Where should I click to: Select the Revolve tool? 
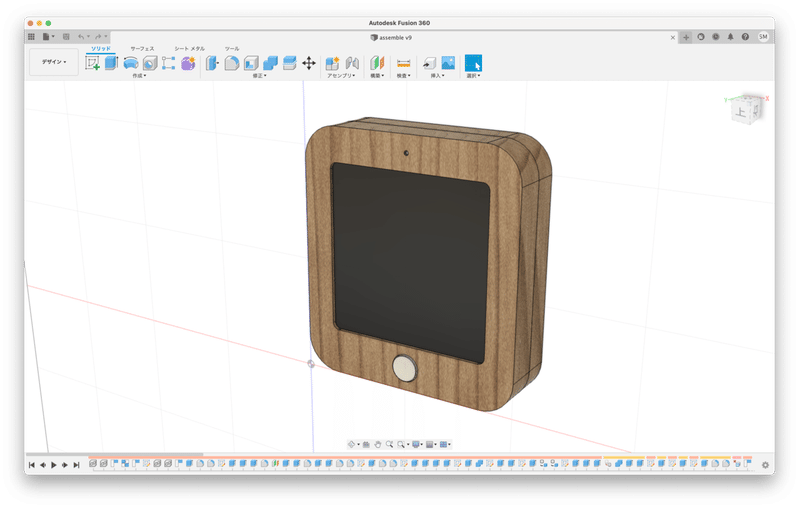tap(131, 63)
